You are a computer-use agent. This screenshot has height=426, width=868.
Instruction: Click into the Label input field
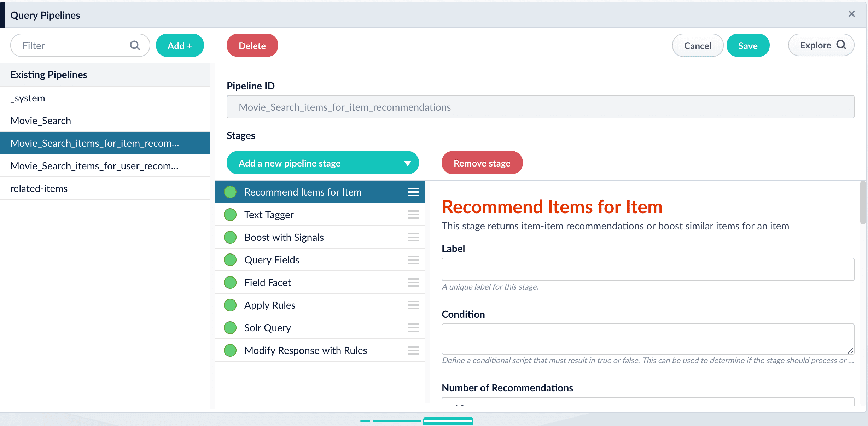click(647, 269)
